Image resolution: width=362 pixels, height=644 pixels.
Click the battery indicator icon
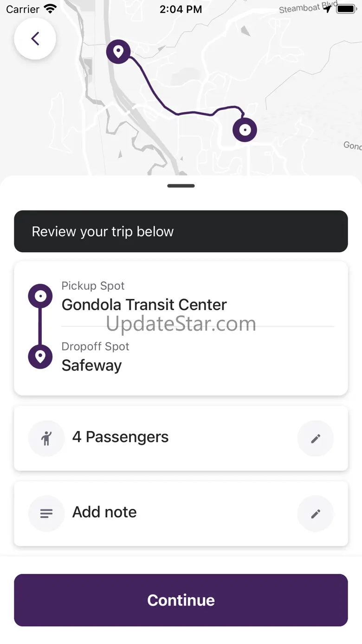click(346, 9)
